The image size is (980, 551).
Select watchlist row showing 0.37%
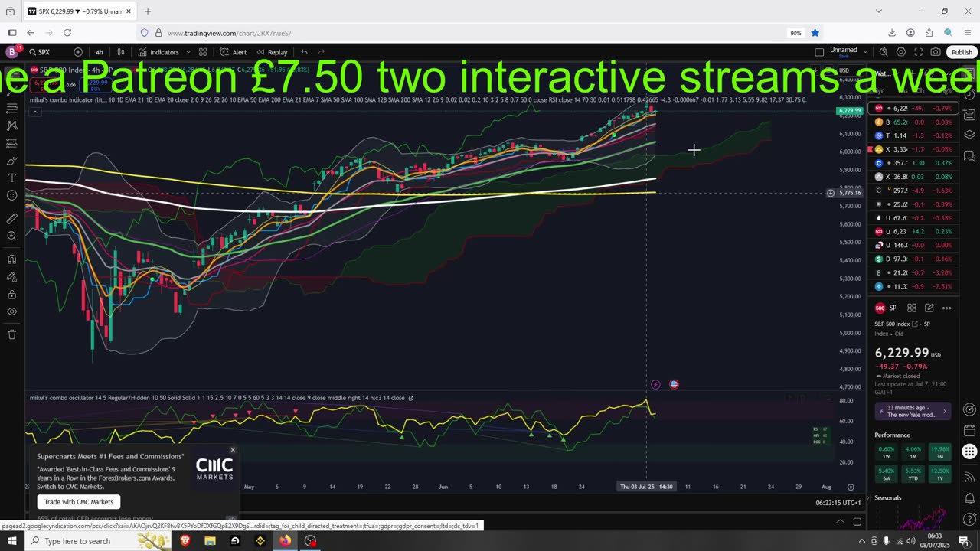pos(913,163)
